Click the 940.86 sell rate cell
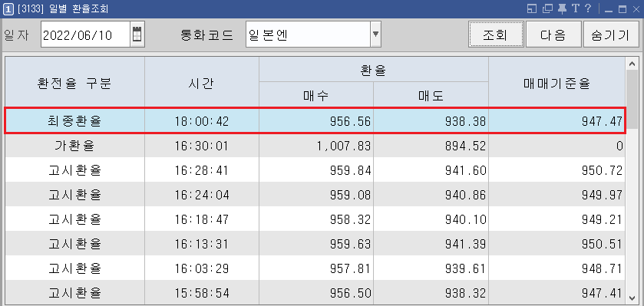This screenshot has width=644, height=306. pos(431,195)
